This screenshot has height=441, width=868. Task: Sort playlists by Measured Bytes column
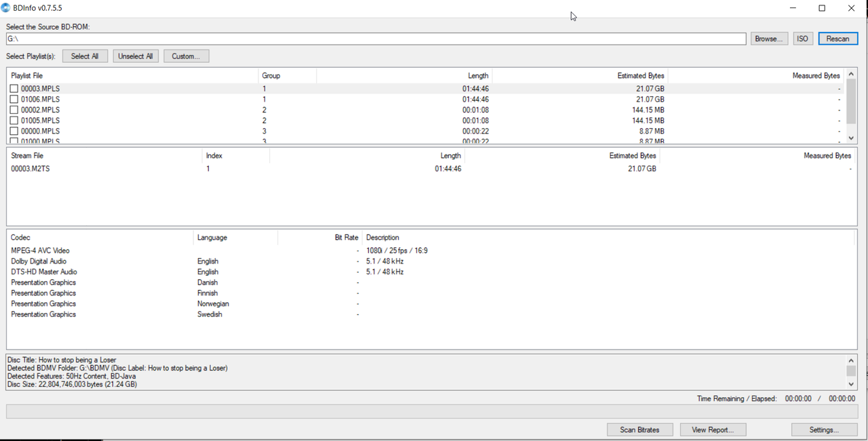tap(756, 76)
